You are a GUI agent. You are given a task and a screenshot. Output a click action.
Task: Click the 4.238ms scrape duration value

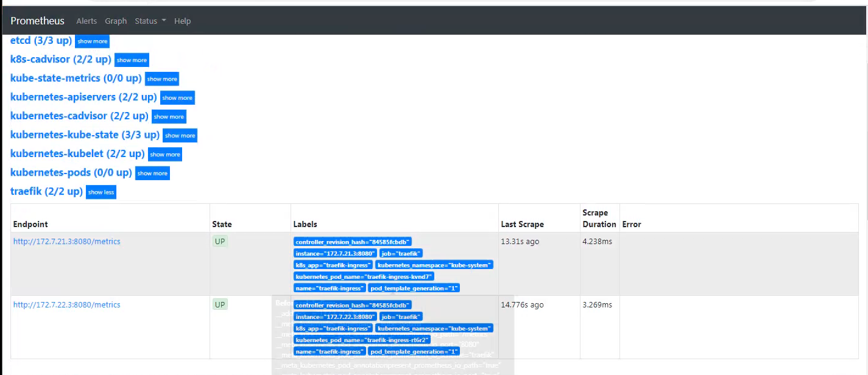(x=597, y=242)
